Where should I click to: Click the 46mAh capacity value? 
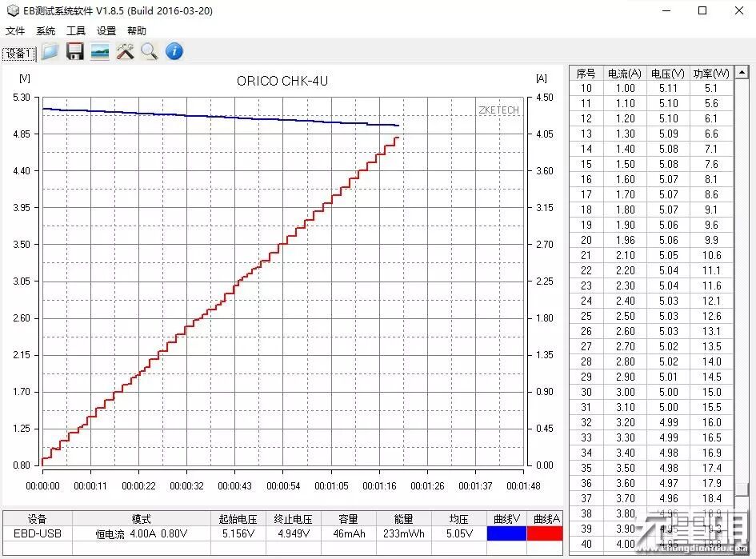[349, 533]
